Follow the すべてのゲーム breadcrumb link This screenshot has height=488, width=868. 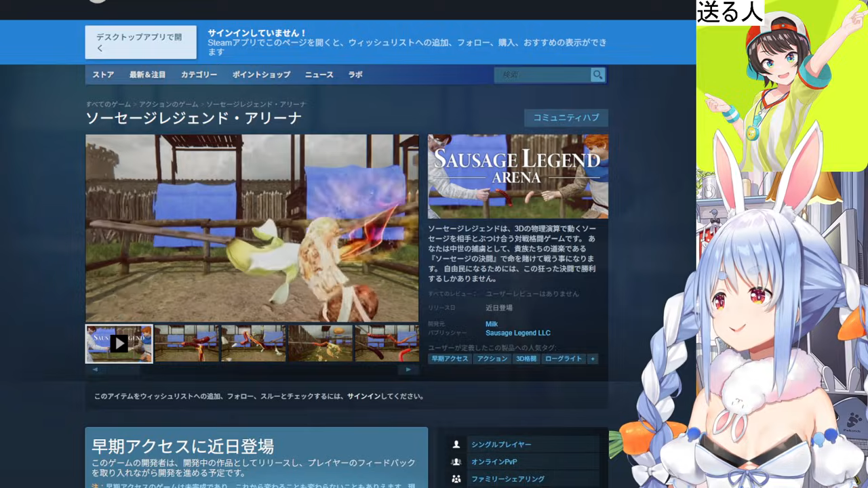108,104
